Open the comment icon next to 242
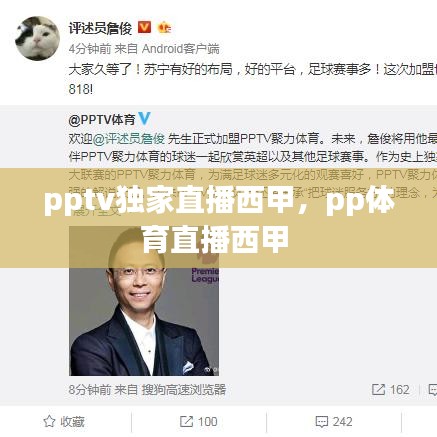This screenshot has height=437, width=437. (x=321, y=422)
